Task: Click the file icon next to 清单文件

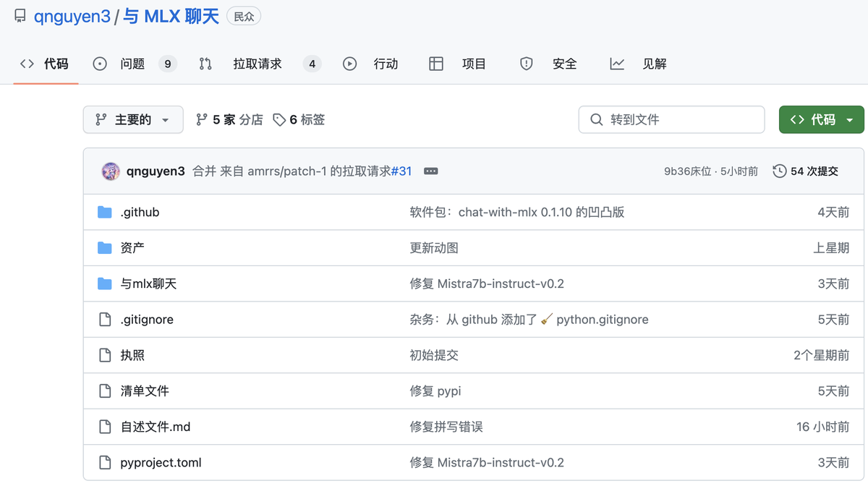Action: (x=105, y=391)
